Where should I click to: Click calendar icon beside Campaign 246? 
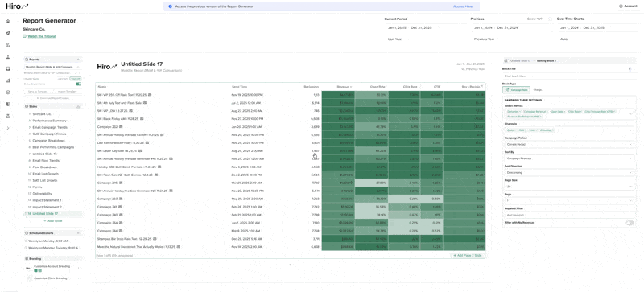(120, 183)
